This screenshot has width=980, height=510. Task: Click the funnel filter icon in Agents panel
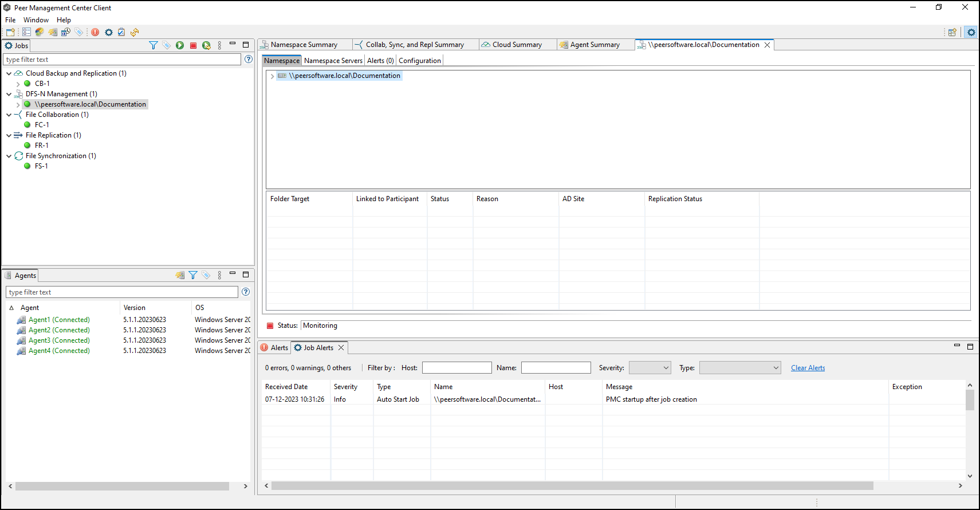[193, 275]
